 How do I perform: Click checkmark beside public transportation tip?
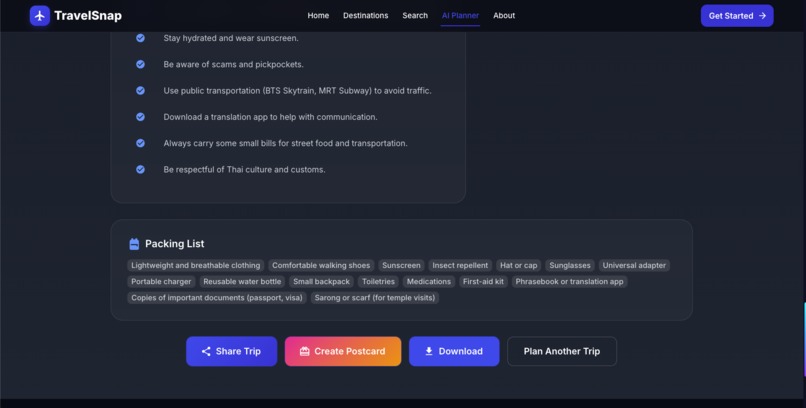[140, 90]
